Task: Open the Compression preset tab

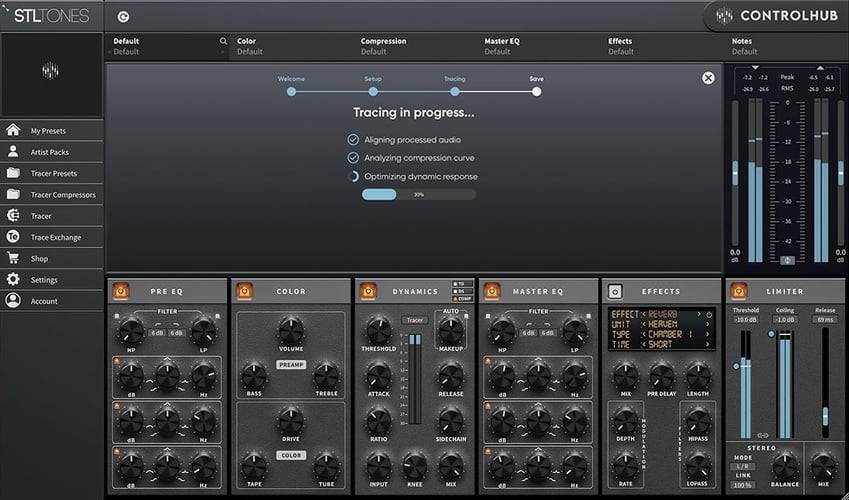Action: point(417,46)
